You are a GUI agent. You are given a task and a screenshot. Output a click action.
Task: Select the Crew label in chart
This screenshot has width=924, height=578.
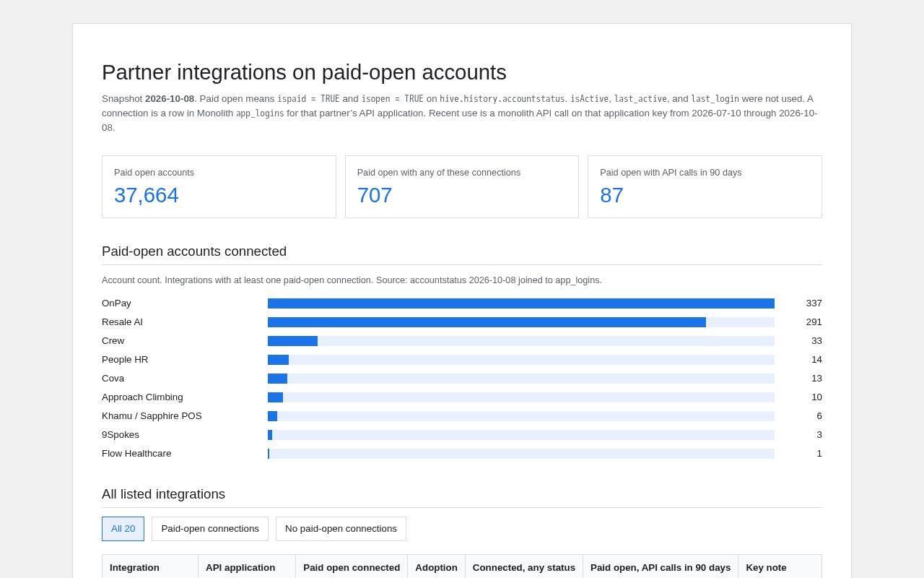(113, 341)
